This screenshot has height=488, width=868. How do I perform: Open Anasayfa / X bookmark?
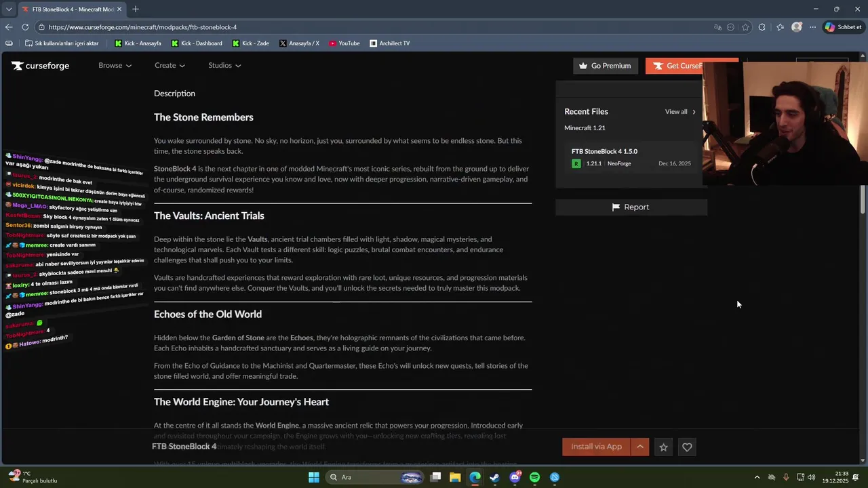pyautogui.click(x=299, y=43)
